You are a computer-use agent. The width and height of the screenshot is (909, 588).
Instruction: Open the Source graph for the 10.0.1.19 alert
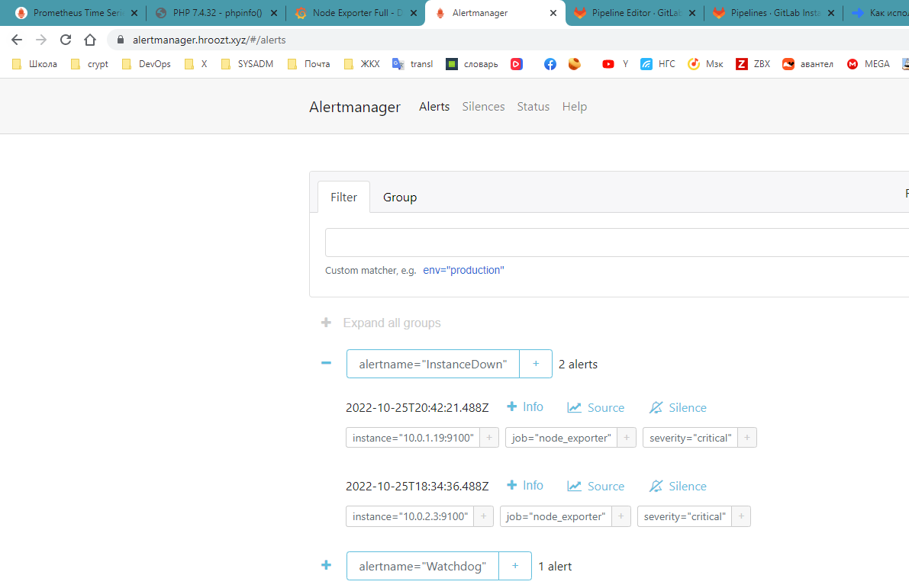click(x=595, y=406)
